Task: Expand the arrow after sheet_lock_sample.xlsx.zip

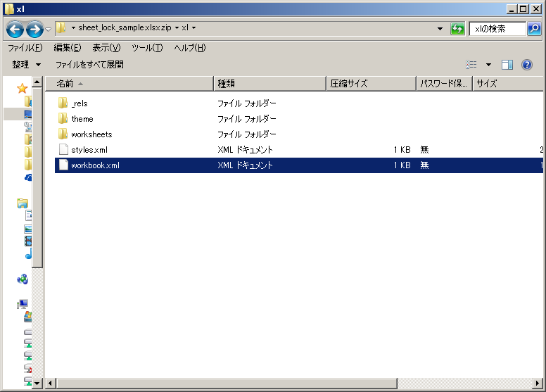Action: pyautogui.click(x=177, y=27)
